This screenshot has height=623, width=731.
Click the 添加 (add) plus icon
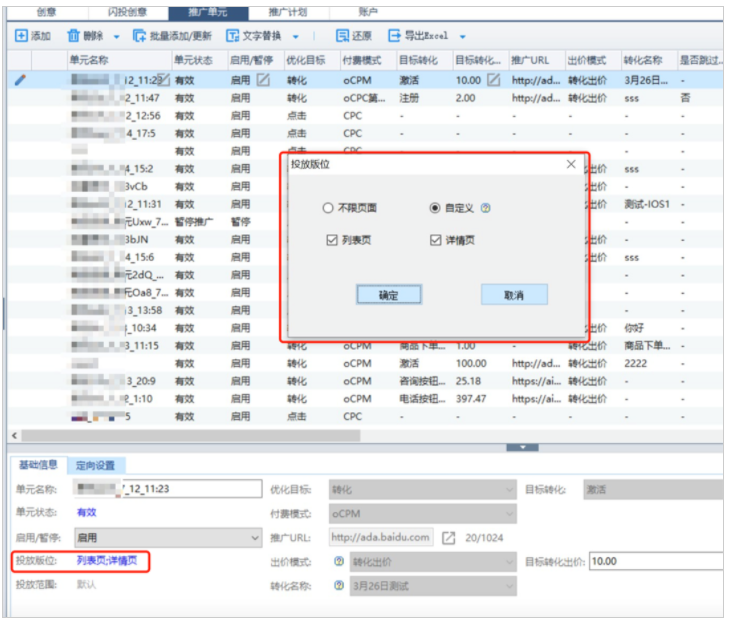click(x=21, y=36)
